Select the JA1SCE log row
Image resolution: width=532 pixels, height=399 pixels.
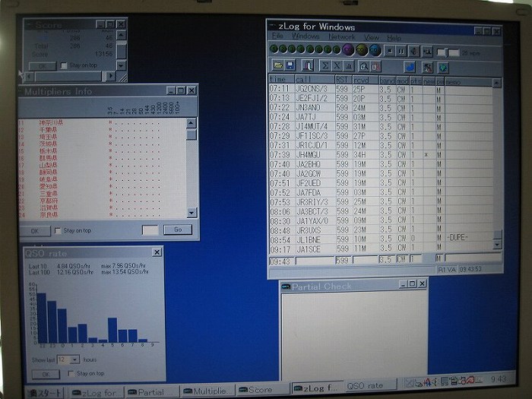pyautogui.click(x=381, y=249)
